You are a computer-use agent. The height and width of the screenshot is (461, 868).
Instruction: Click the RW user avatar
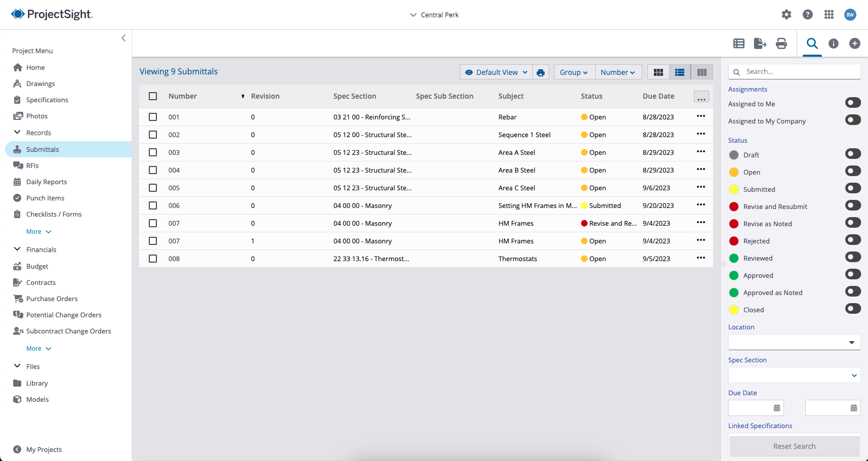coord(850,15)
